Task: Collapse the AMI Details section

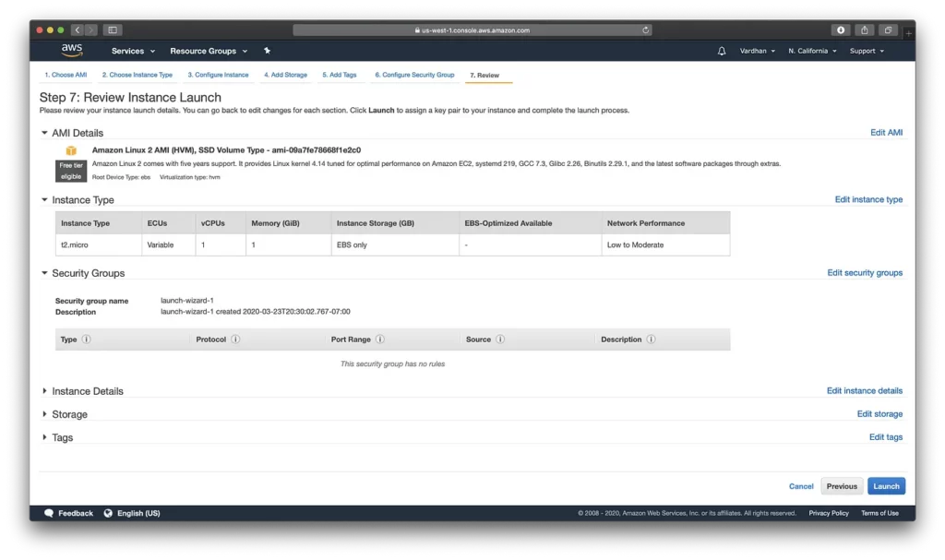Action: pyautogui.click(x=44, y=133)
